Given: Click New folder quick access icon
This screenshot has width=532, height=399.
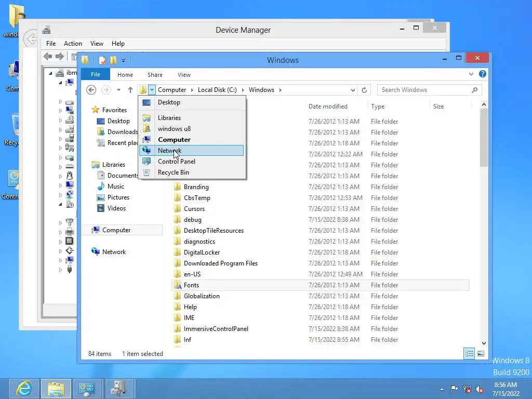Looking at the screenshot, I should (113, 60).
